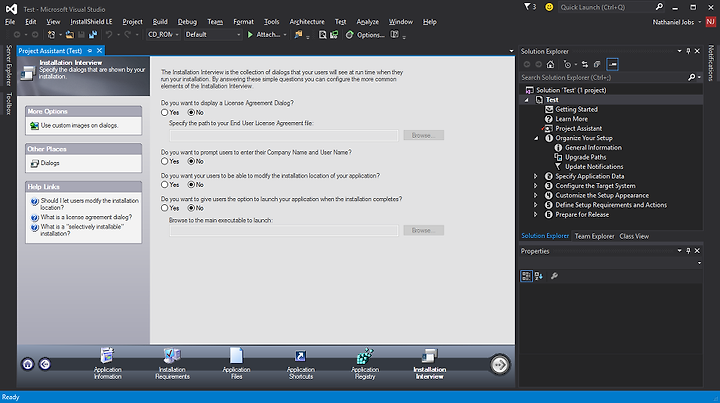The height and width of the screenshot is (403, 720).
Task: Collapse the Test project node
Action: 527,100
